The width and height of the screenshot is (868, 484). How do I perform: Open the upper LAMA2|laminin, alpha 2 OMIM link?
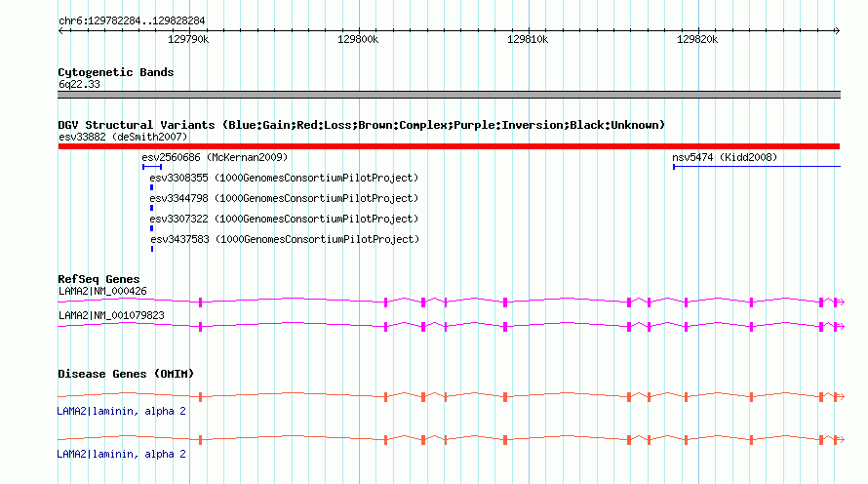[x=121, y=412]
